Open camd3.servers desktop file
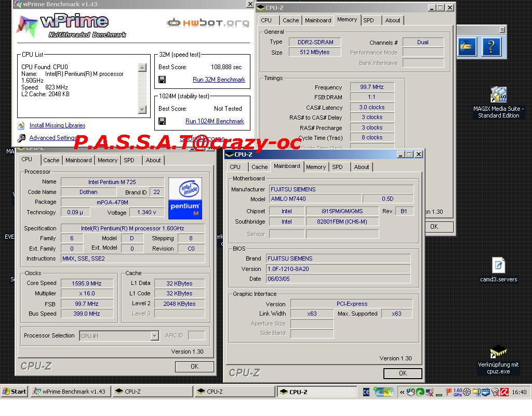532x416 pixels. (x=498, y=270)
